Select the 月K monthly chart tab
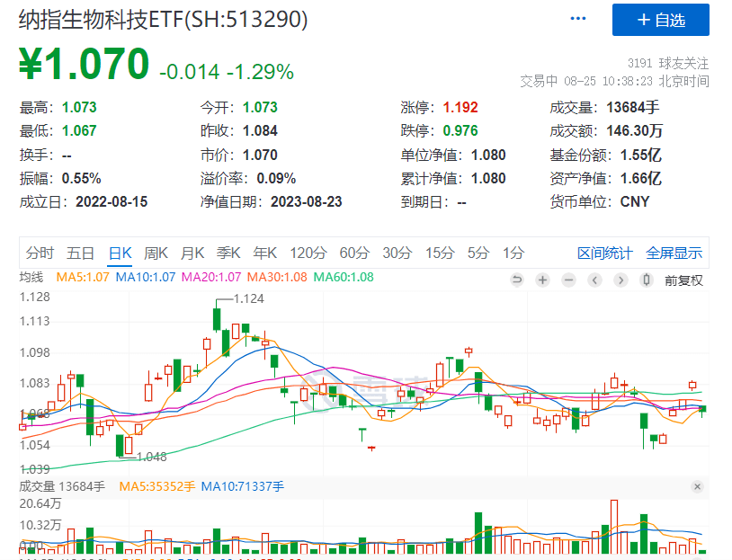 (x=192, y=253)
